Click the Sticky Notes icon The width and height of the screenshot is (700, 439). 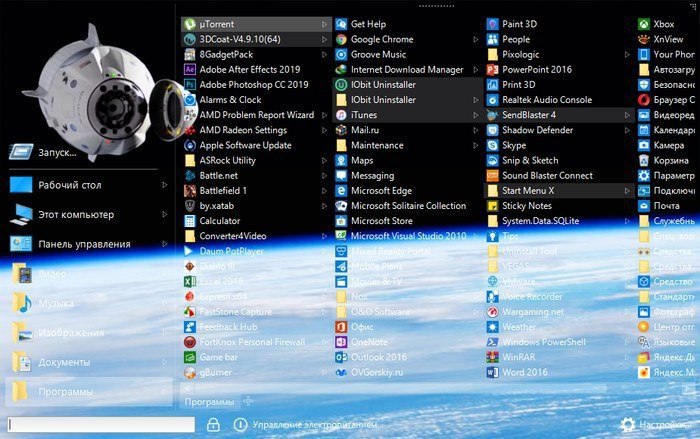[492, 206]
